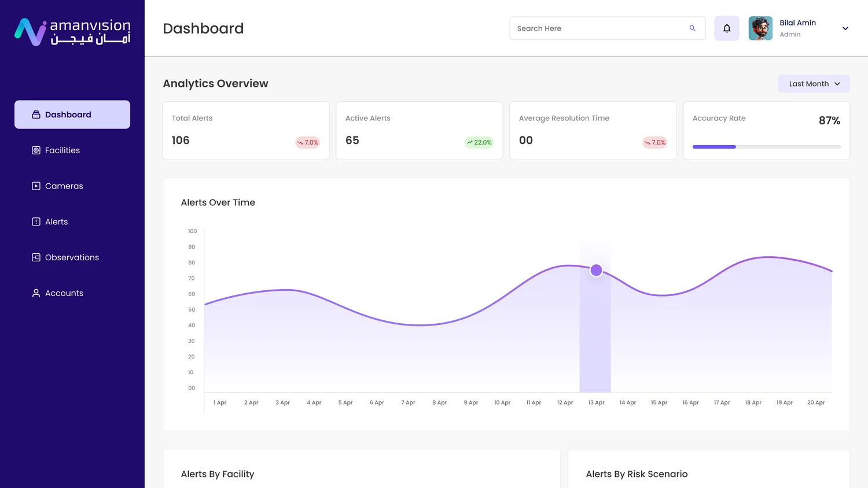
Task: Click the 10 Apr axis label
Action: pyautogui.click(x=502, y=402)
